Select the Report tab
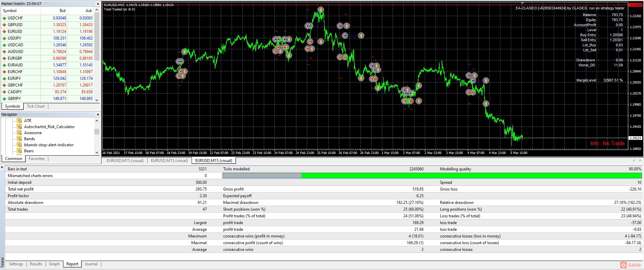This screenshot has width=644, height=270. pyautogui.click(x=72, y=264)
